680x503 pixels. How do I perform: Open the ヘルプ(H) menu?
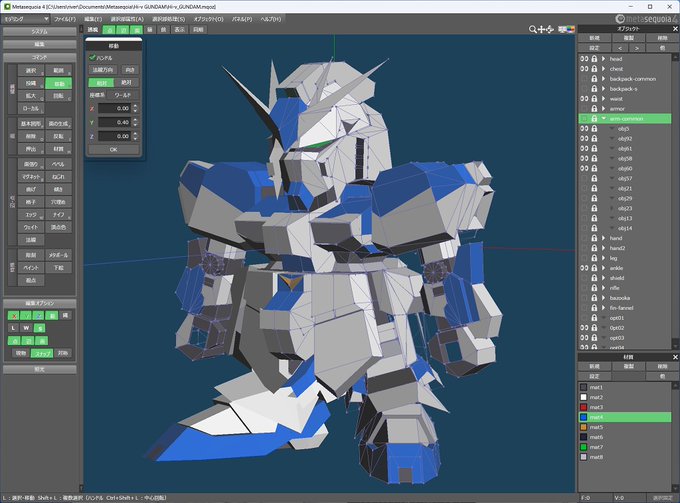pos(270,19)
